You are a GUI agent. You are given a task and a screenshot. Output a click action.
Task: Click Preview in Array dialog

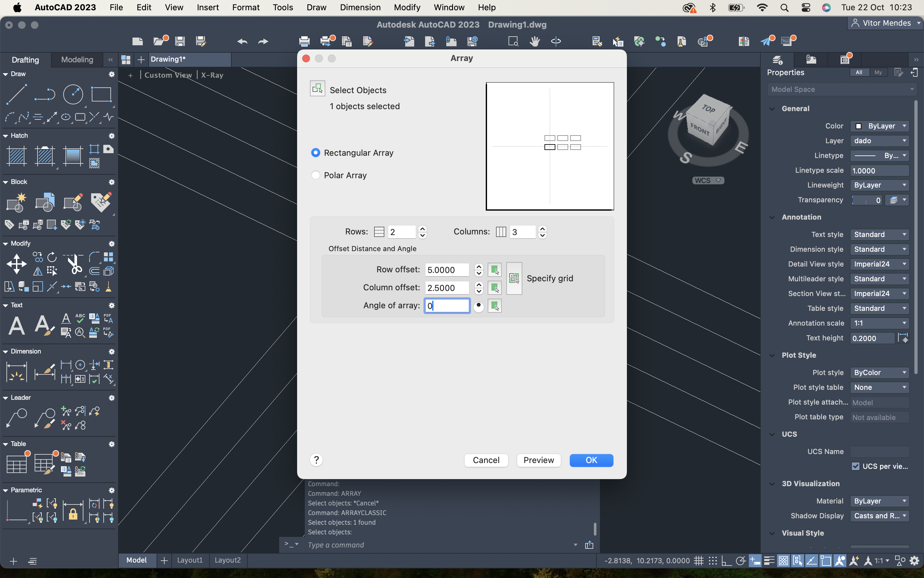click(x=538, y=460)
